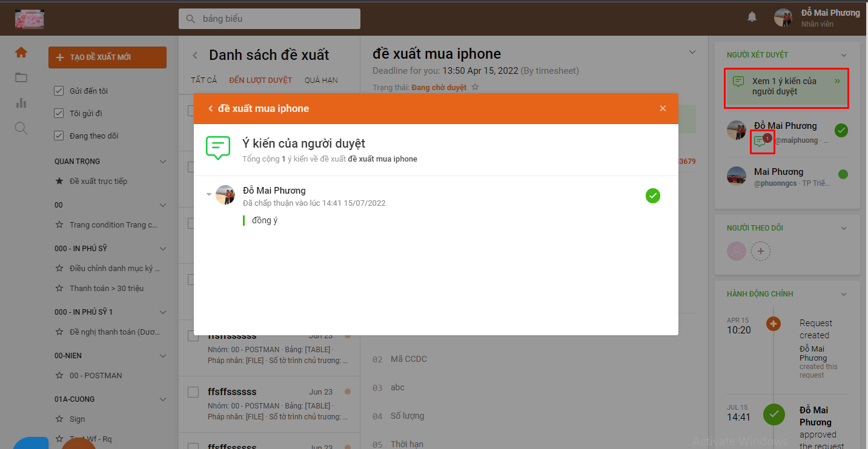This screenshot has width=868, height=449.
Task: Switch to TẤT CẢ tab
Action: click(x=204, y=80)
